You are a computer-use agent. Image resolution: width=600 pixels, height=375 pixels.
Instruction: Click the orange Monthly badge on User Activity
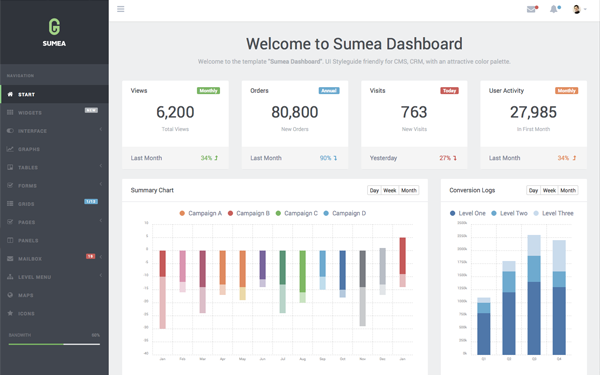(x=567, y=91)
